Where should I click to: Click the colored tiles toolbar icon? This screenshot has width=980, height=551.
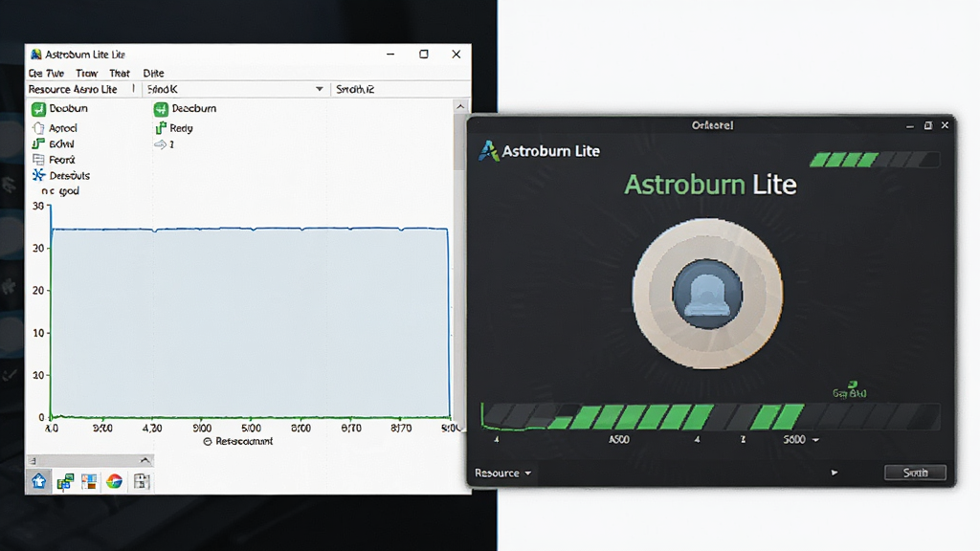click(89, 482)
